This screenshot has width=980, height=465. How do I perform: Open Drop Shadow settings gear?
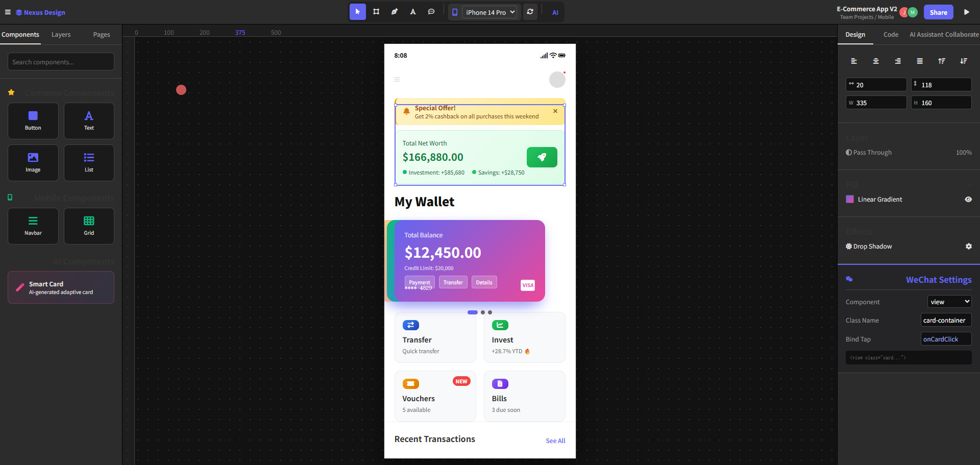(x=968, y=247)
